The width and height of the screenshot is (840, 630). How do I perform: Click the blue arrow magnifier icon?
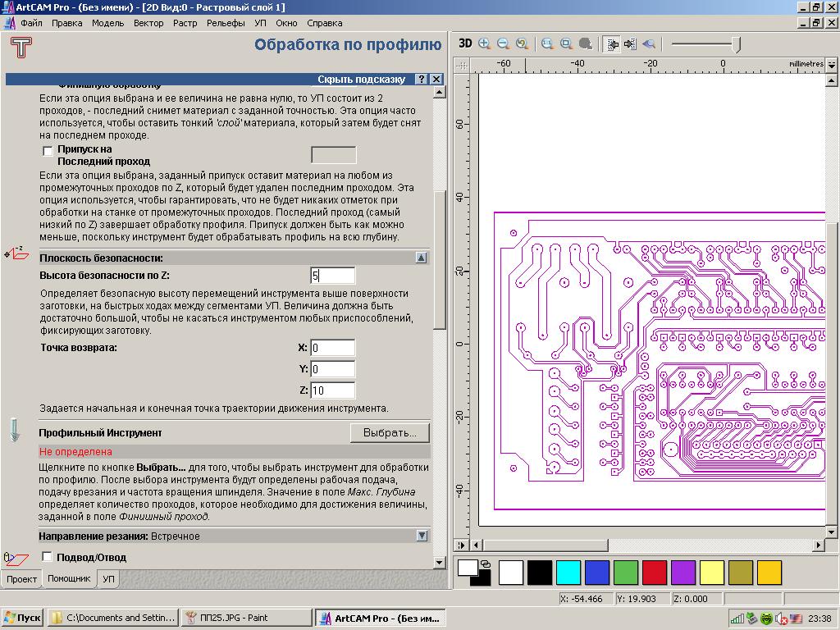[x=649, y=44]
